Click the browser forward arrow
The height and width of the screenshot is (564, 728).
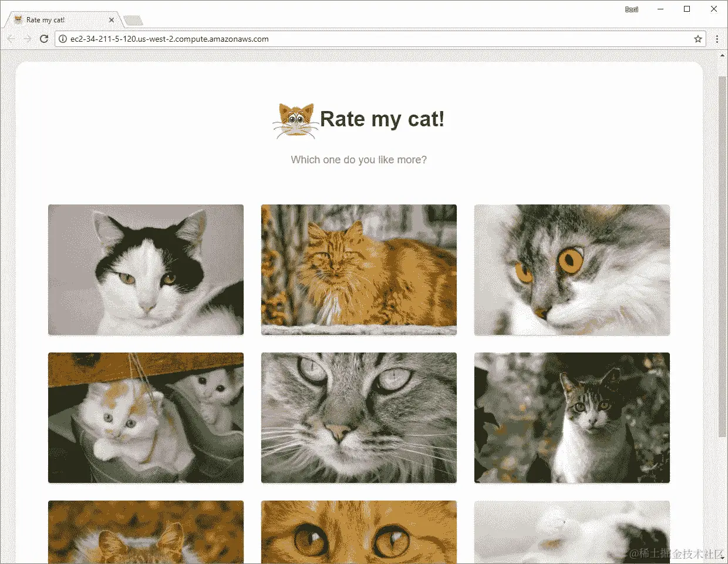pos(28,39)
